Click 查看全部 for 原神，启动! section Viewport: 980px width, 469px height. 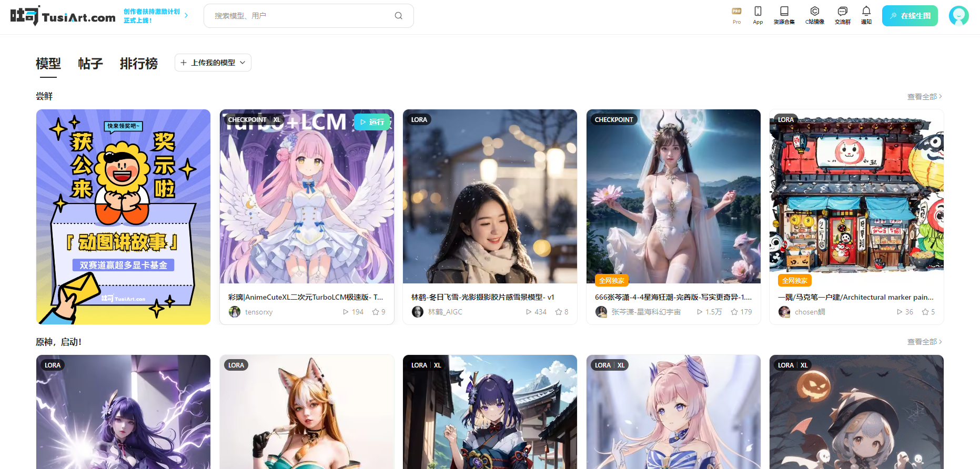click(x=925, y=342)
